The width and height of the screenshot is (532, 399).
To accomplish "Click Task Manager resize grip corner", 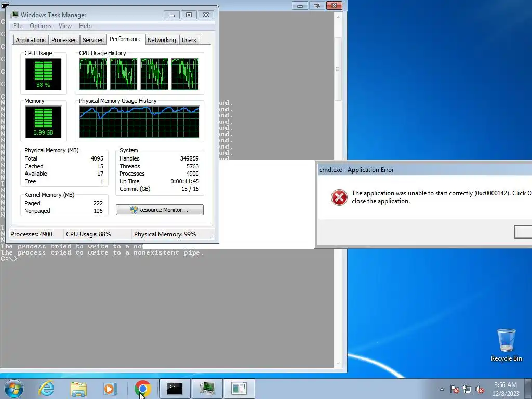I will (212, 237).
